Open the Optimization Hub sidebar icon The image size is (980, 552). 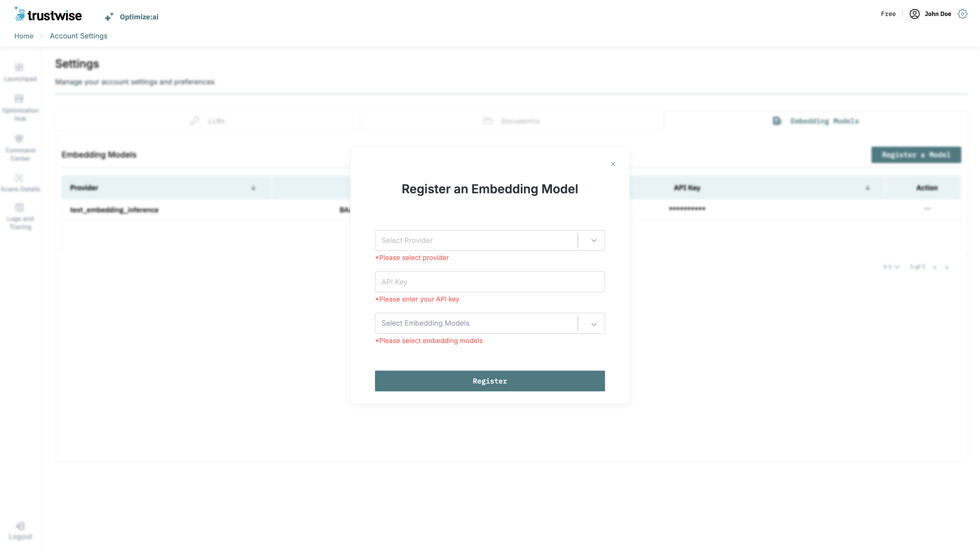(x=19, y=99)
